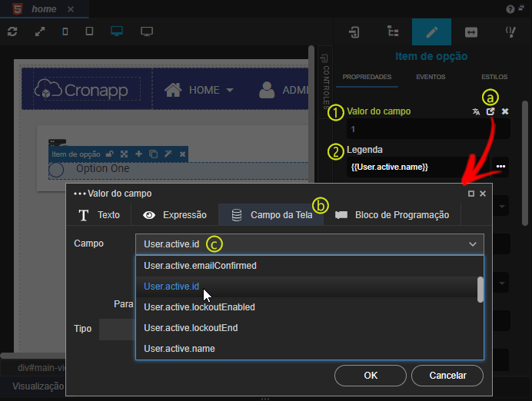
Task: Click the Valor do campo input field
Action: tap(428, 129)
